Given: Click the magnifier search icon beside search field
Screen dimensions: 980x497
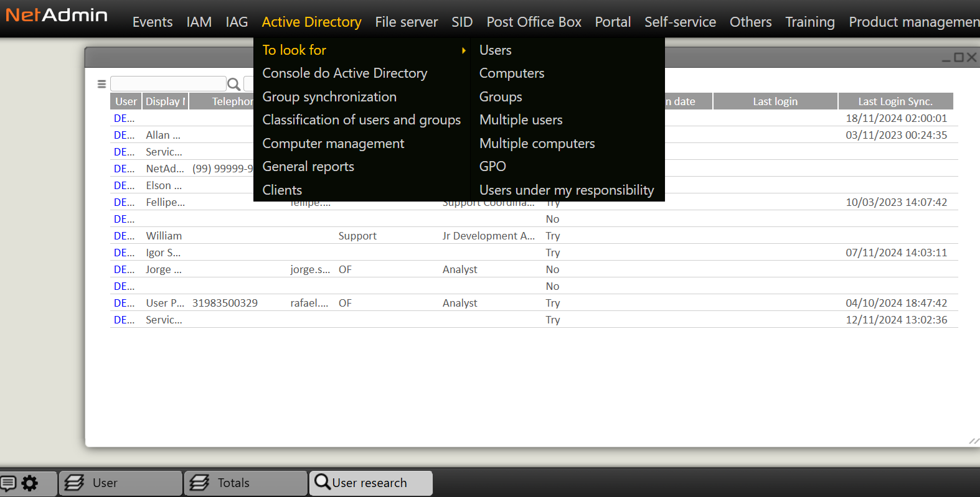Looking at the screenshot, I should tap(234, 84).
